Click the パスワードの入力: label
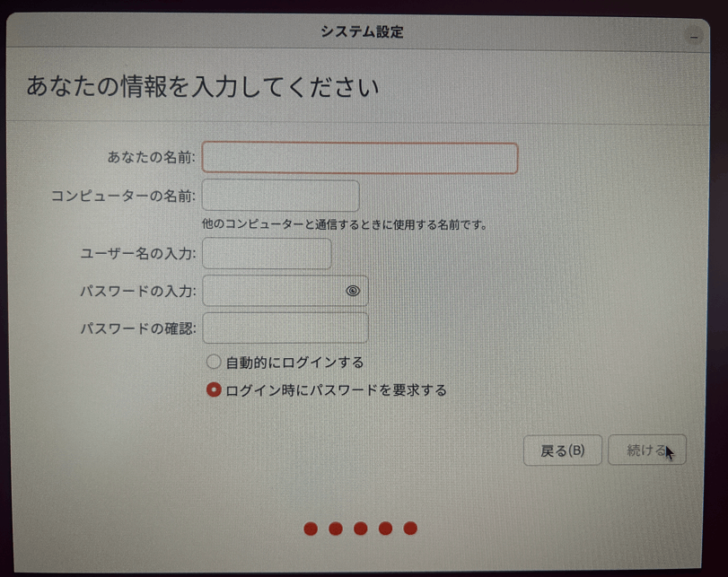This screenshot has height=577, width=728. [x=138, y=291]
